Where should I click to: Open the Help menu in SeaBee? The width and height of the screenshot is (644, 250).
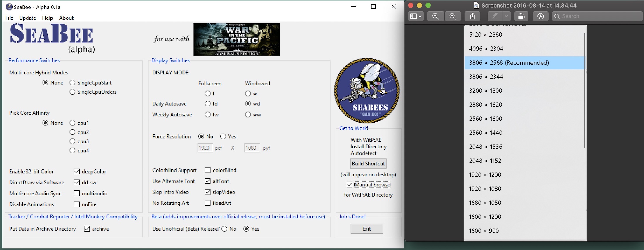tap(48, 18)
